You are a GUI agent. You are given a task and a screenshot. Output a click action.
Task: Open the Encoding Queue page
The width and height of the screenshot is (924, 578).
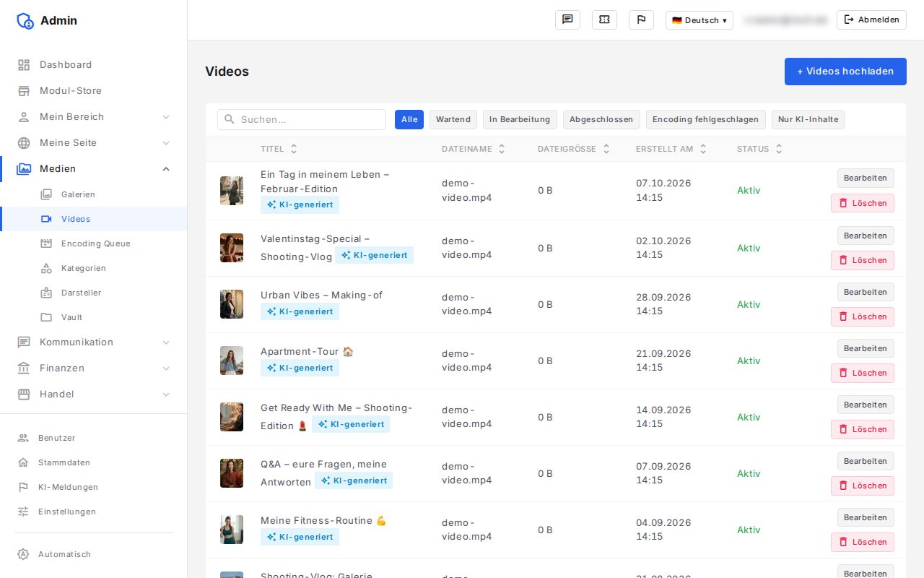(93, 243)
